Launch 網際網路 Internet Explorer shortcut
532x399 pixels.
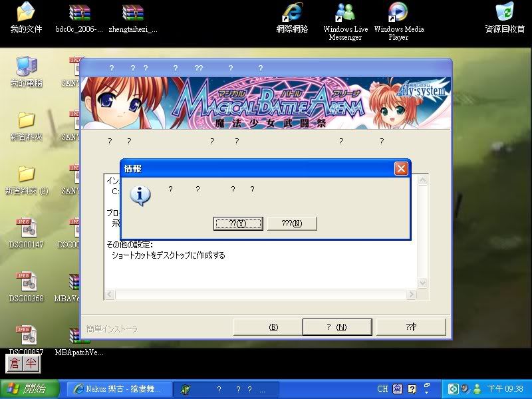[x=292, y=18]
